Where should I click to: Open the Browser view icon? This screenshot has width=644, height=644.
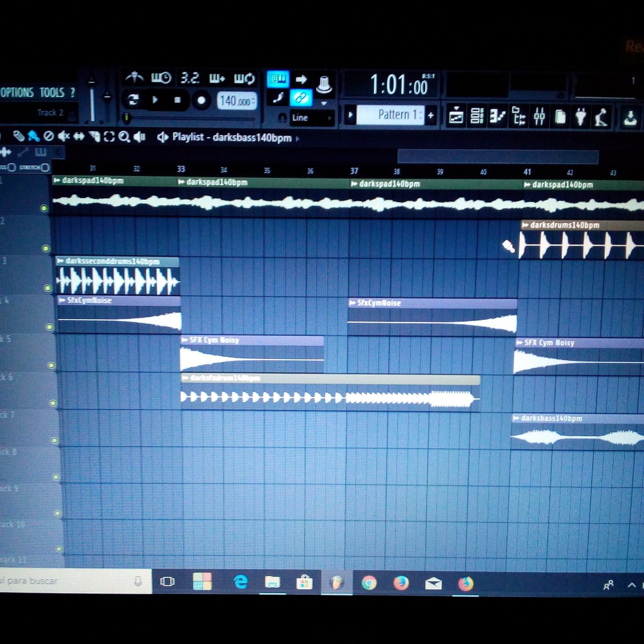pyautogui.click(x=518, y=116)
